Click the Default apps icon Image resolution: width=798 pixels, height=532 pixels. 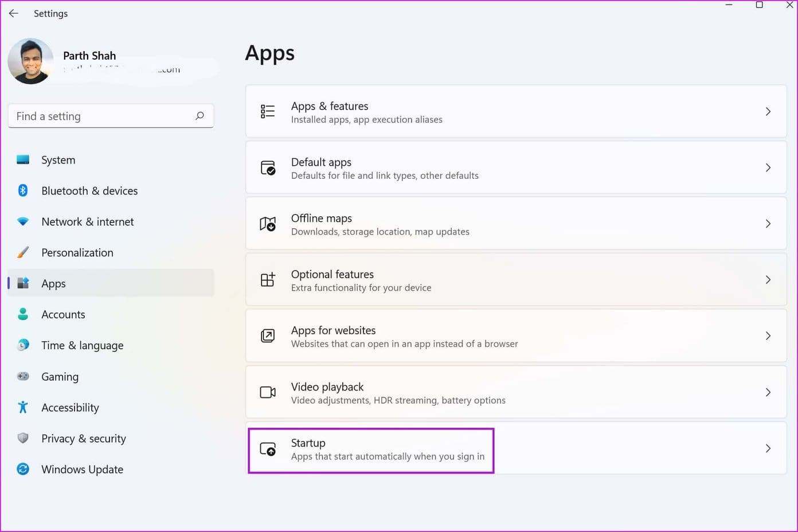pos(268,167)
